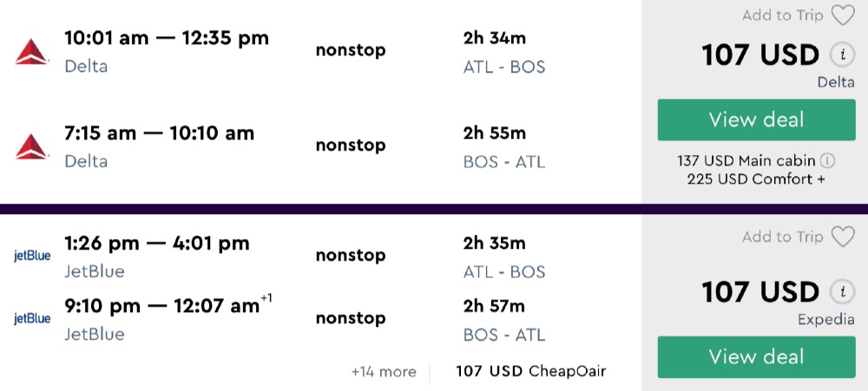Choose the 225 USD Comfort + fare

click(756, 179)
